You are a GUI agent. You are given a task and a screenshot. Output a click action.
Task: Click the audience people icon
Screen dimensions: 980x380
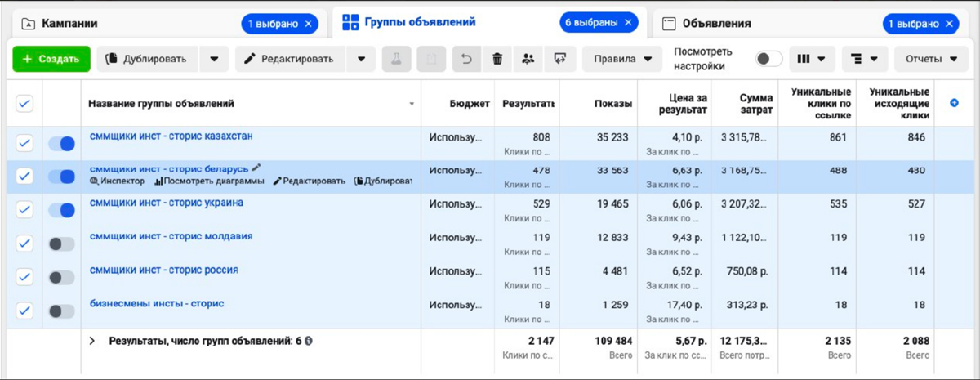tap(528, 59)
